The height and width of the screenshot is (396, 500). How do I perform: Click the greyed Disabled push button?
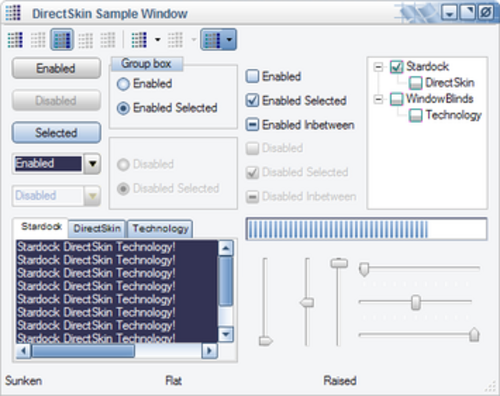click(x=56, y=100)
